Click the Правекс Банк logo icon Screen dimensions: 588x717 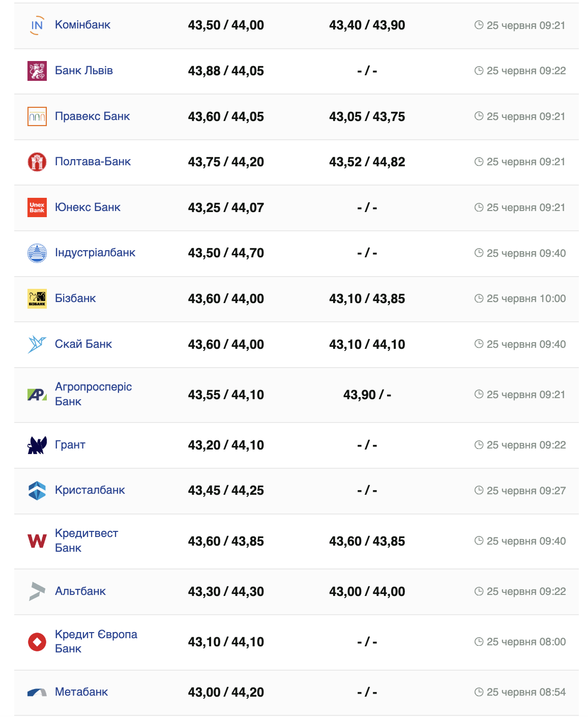[x=37, y=116]
